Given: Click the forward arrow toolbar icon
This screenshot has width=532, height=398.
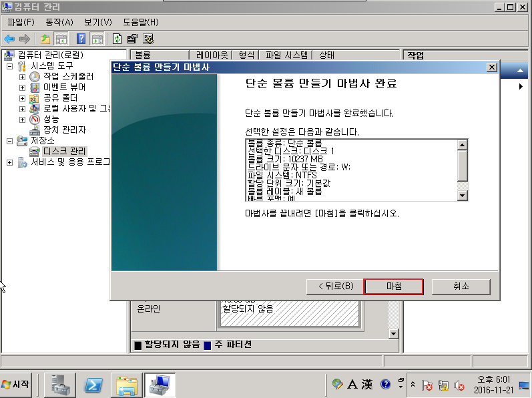Looking at the screenshot, I should [x=25, y=39].
